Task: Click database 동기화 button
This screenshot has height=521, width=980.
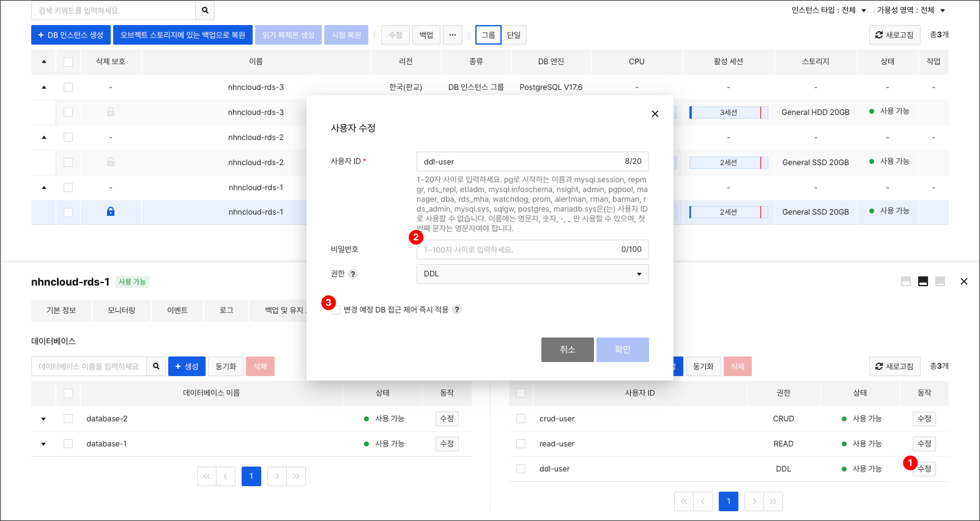Action: coord(226,366)
